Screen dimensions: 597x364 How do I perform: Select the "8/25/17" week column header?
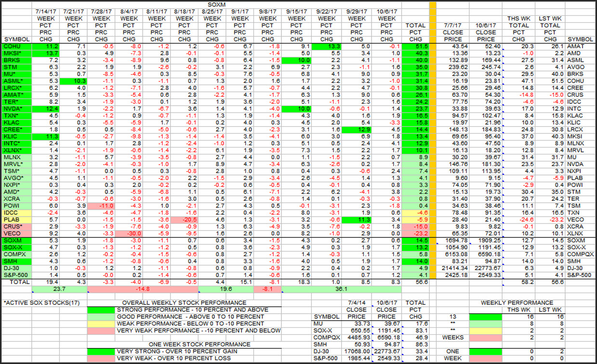pos(212,12)
